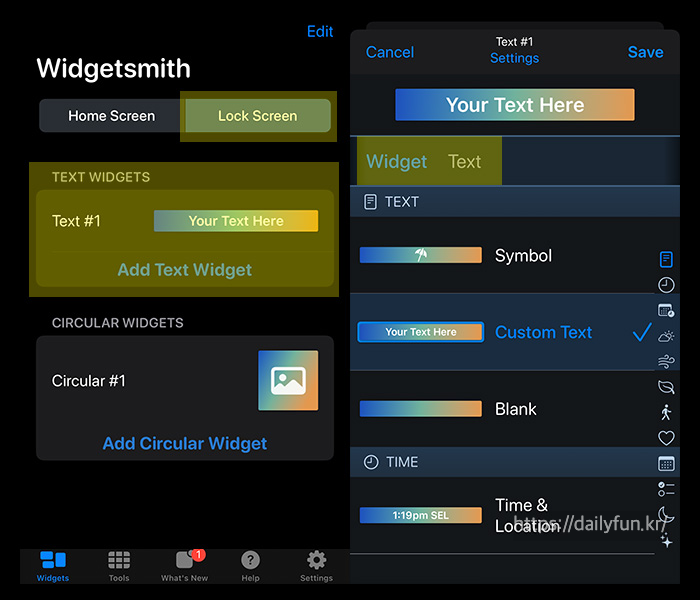The image size is (700, 600).
Task: Open Settings gear tab in bottom bar
Action: 317,567
